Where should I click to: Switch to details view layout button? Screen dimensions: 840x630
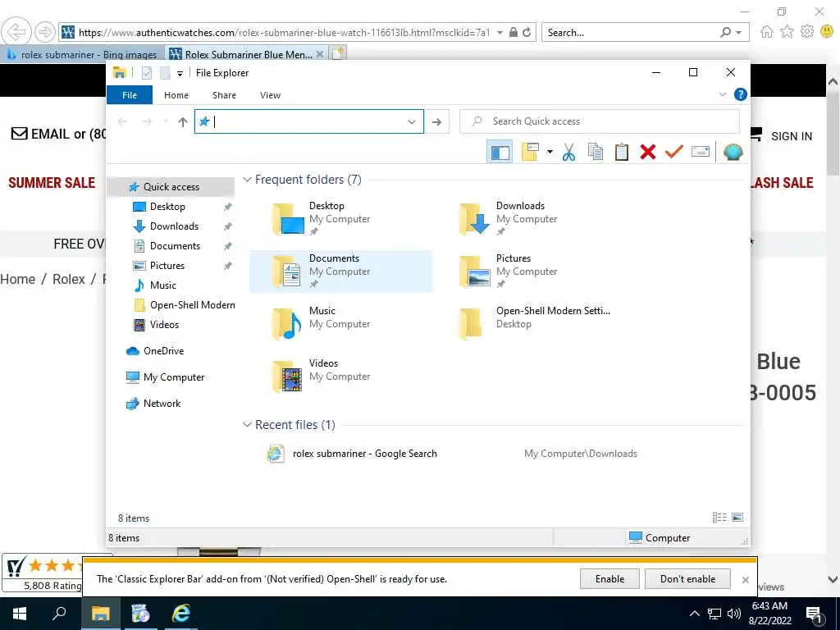(719, 518)
